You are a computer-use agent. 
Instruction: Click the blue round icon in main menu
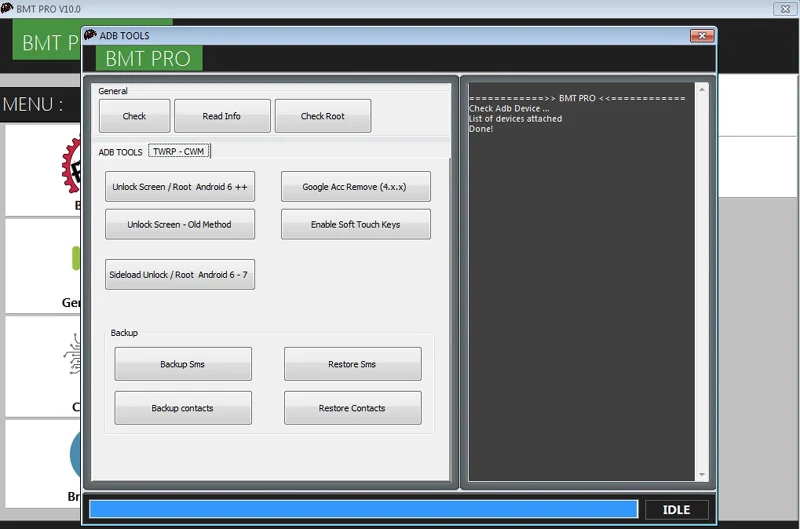tap(76, 454)
